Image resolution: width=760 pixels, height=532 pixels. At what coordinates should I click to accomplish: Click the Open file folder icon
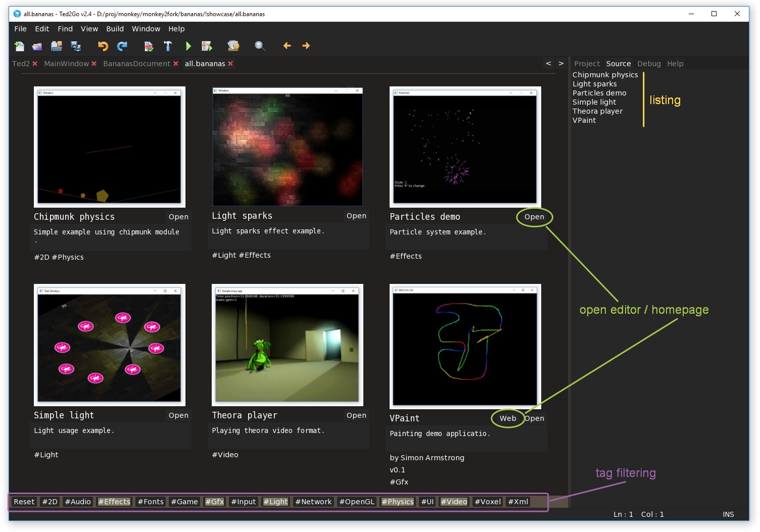click(x=37, y=46)
